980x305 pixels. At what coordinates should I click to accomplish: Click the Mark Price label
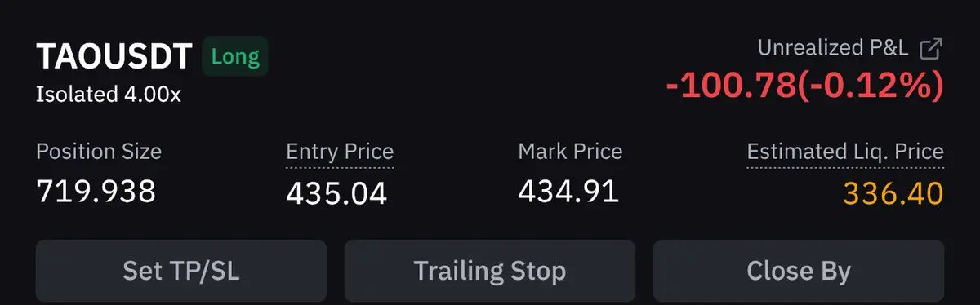click(570, 152)
